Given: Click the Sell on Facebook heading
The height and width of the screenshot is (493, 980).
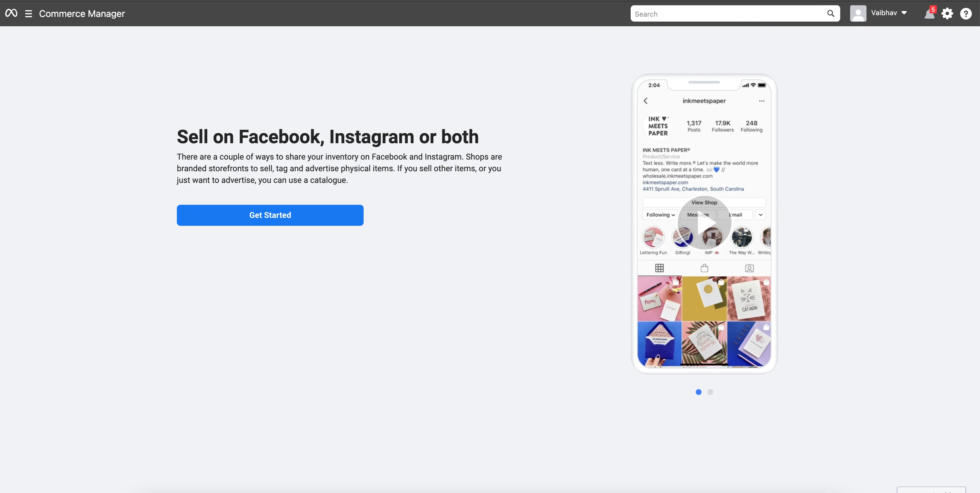Looking at the screenshot, I should (x=327, y=137).
